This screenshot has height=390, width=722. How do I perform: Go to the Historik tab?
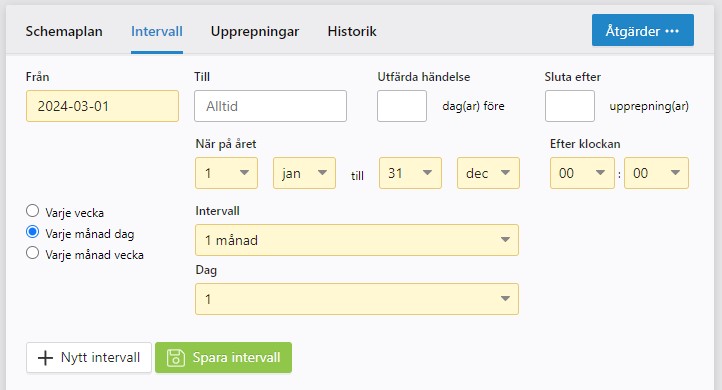coord(352,31)
